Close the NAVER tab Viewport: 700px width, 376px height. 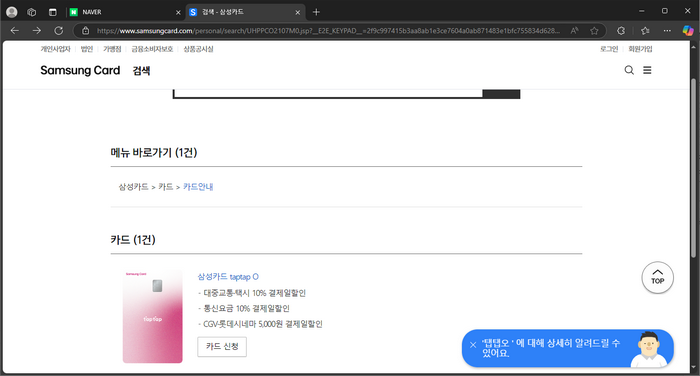pos(178,13)
